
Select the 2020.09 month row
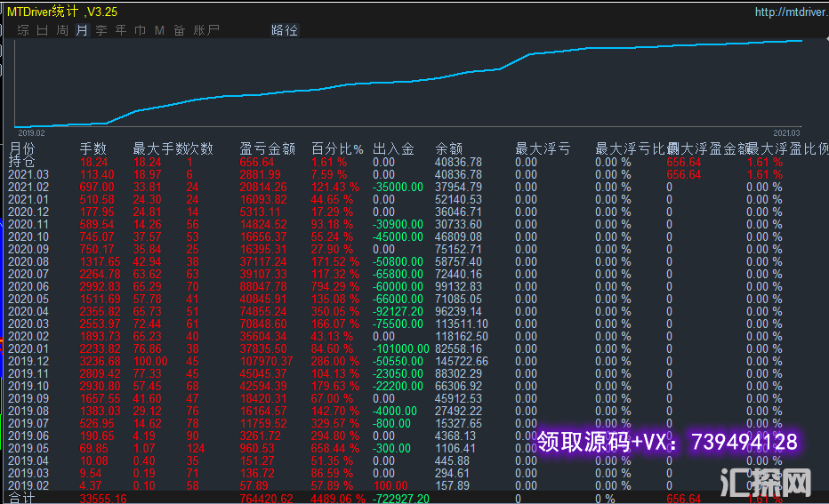click(28, 249)
